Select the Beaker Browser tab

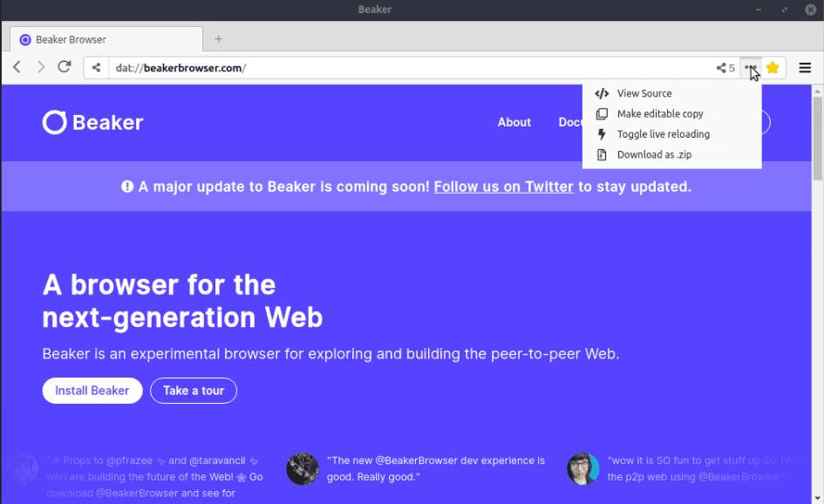106,39
